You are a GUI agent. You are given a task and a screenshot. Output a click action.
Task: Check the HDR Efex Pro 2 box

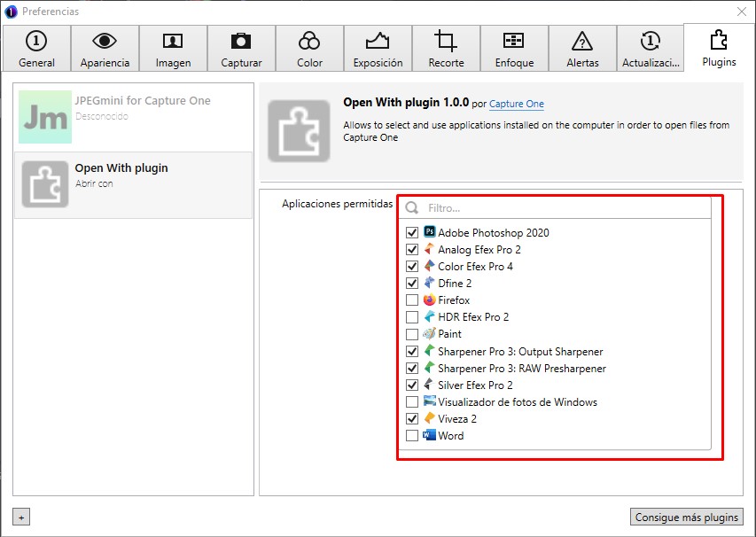(412, 317)
